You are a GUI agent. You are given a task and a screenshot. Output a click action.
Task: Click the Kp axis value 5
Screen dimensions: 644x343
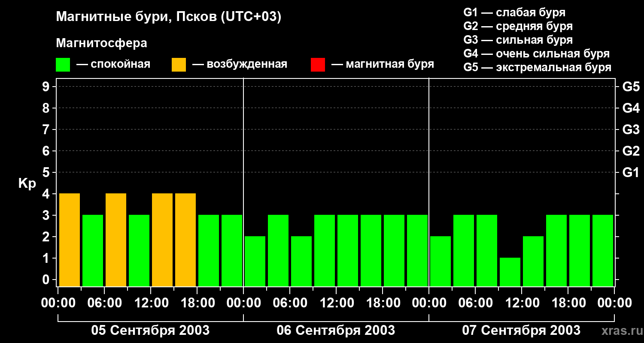[x=46, y=173]
